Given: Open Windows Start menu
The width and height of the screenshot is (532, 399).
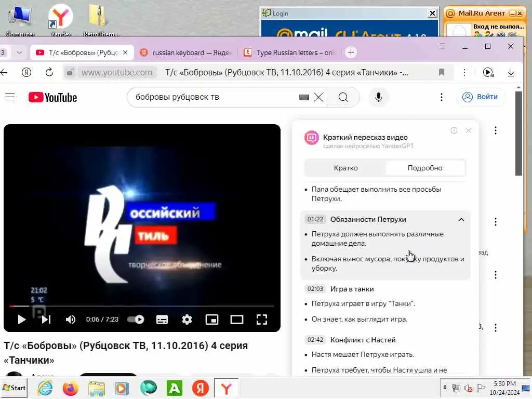Looking at the screenshot, I should coord(14,388).
